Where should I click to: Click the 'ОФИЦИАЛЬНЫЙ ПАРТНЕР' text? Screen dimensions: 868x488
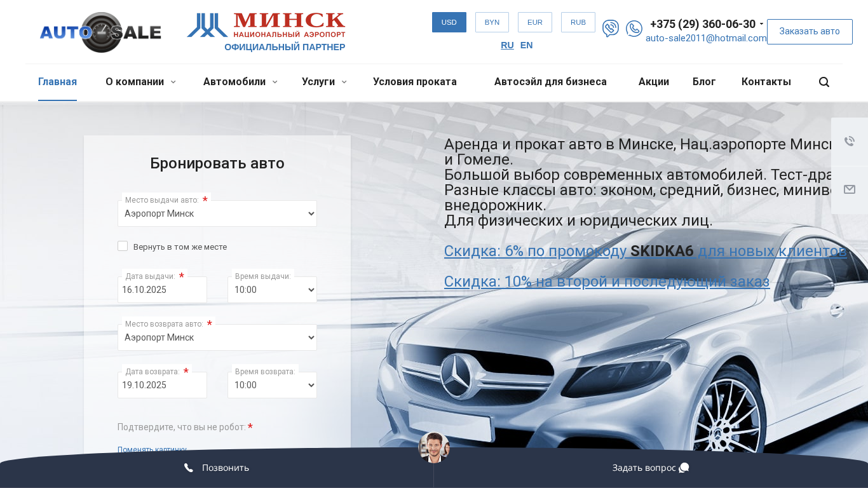[285, 47]
